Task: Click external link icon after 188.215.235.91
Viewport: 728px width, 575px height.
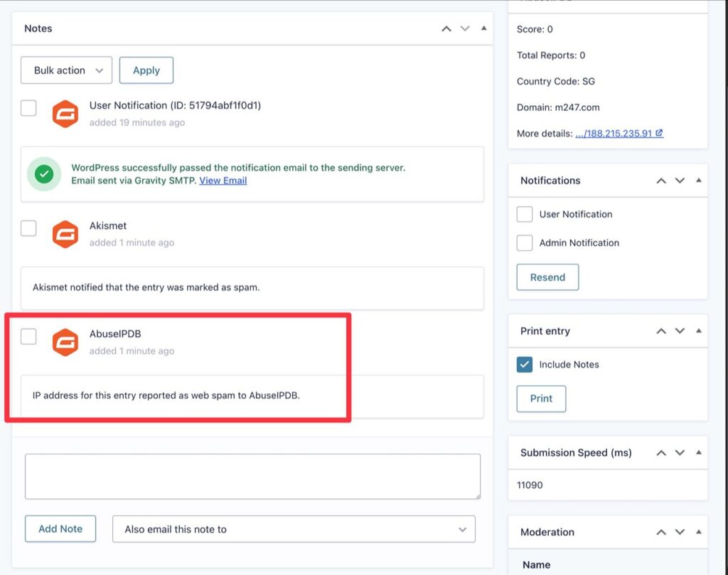Action: pos(659,133)
